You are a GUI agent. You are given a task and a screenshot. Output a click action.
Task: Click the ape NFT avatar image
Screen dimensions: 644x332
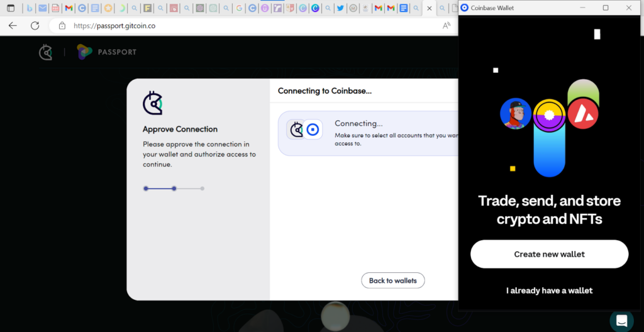click(x=516, y=114)
